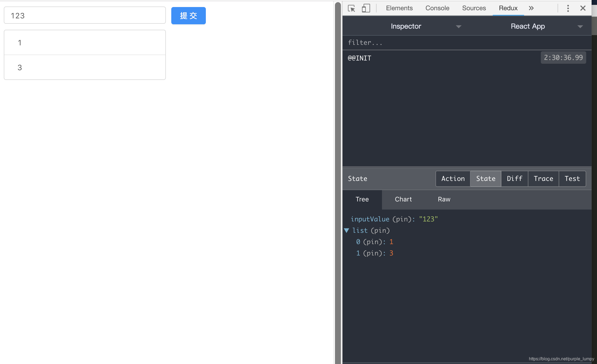
Task: Select the Diff view toggle
Action: [514, 178]
